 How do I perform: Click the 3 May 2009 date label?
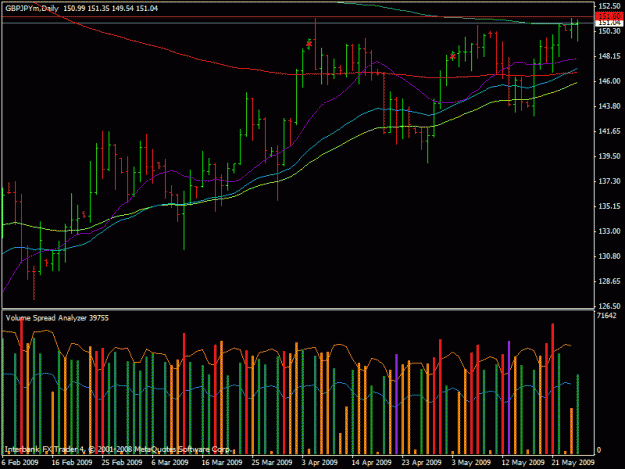471,462
